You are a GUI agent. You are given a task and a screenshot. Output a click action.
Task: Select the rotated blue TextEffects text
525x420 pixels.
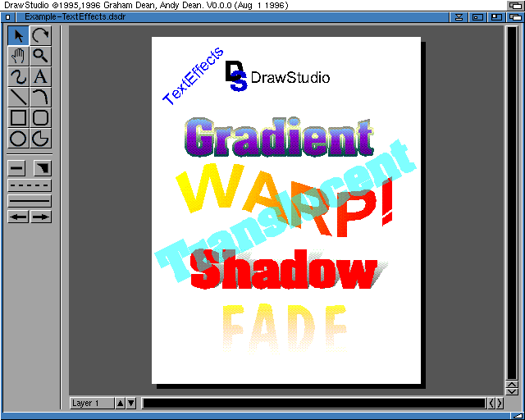coord(194,76)
